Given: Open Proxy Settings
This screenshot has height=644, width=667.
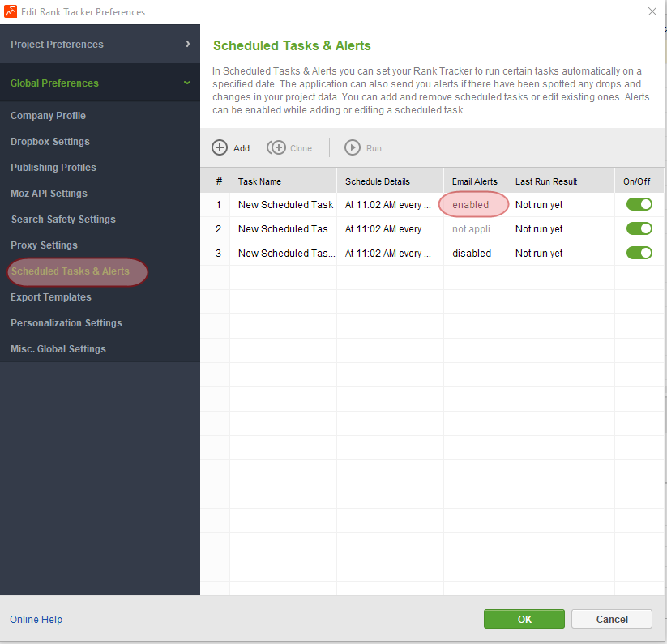Looking at the screenshot, I should 45,245.
